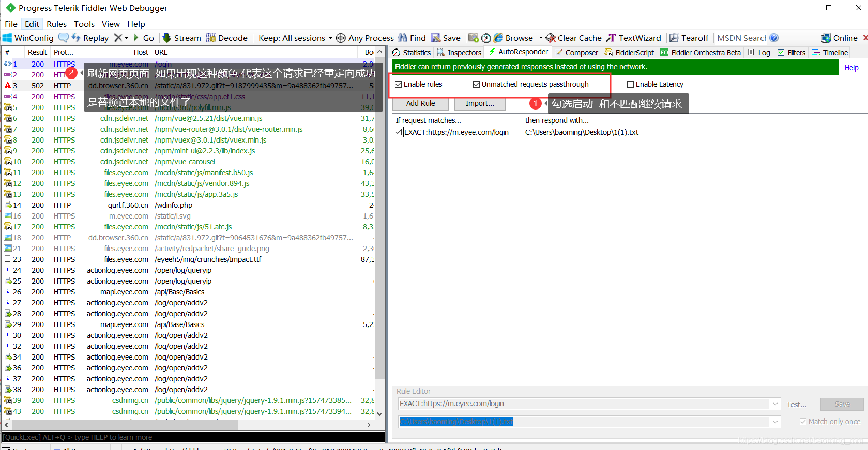Expand the rule match combo box dropdown
The image size is (868, 450).
tap(775, 404)
